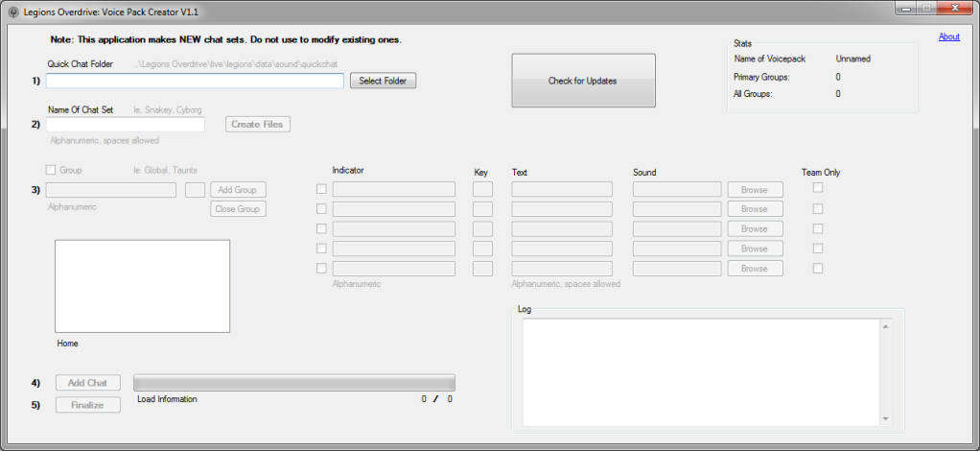The image size is (980, 451).
Task: Close the Voice Pack Creator window
Action: tap(954, 8)
